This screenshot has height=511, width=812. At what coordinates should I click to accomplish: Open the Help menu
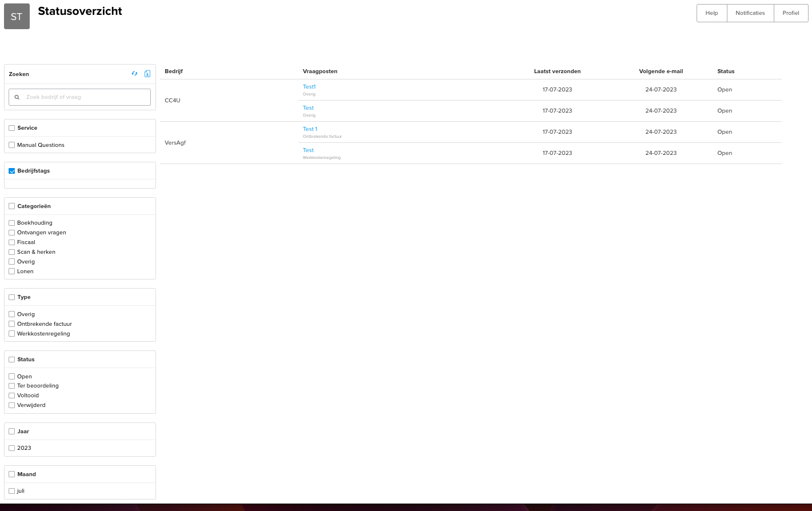(x=711, y=13)
